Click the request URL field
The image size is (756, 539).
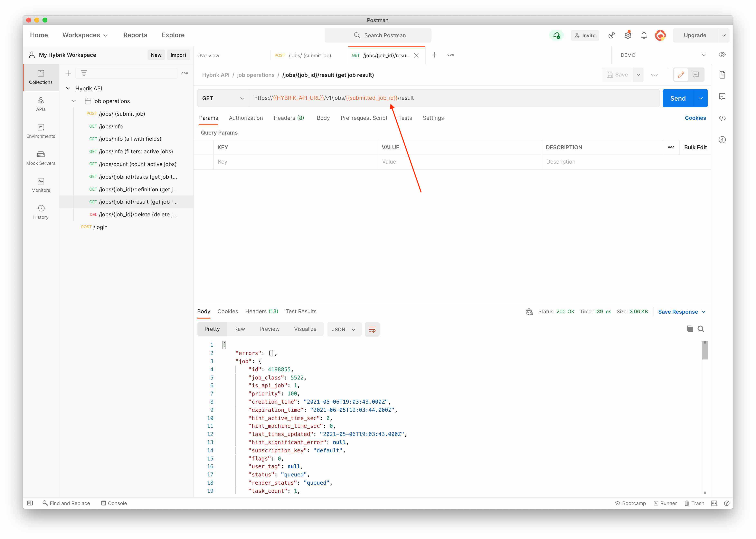pos(454,98)
